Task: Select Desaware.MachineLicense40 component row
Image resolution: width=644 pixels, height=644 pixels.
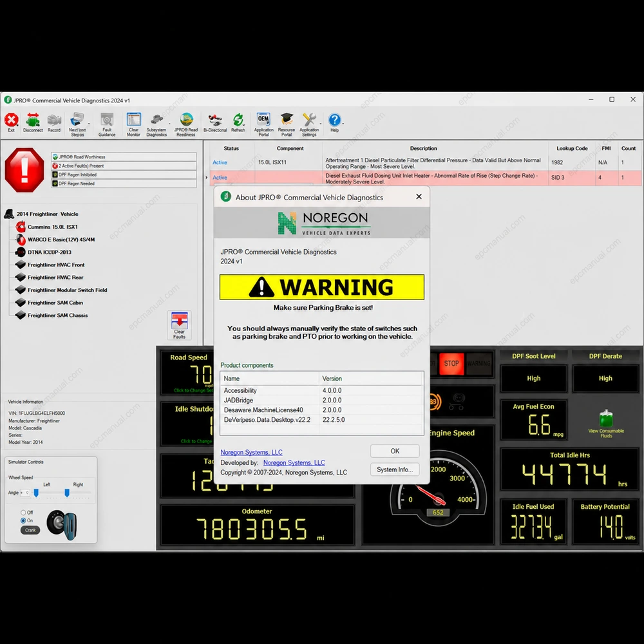Action: tap(321, 410)
